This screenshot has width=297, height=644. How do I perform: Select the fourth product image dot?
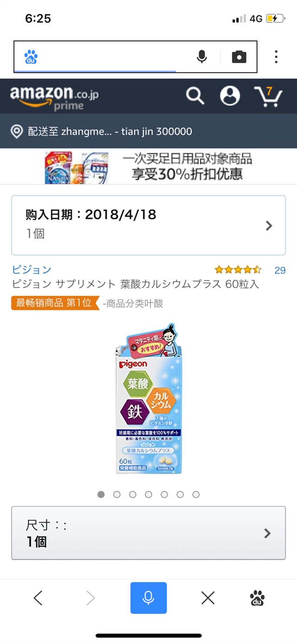(148, 494)
